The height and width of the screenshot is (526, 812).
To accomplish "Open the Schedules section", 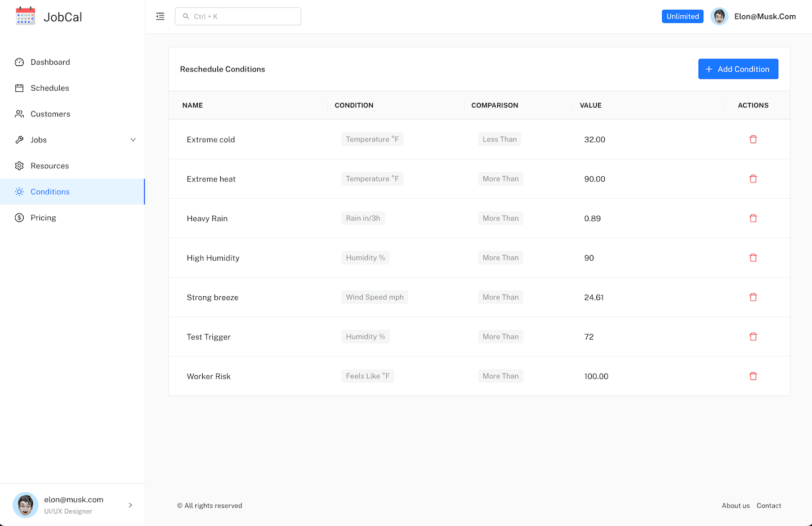I will coord(50,88).
